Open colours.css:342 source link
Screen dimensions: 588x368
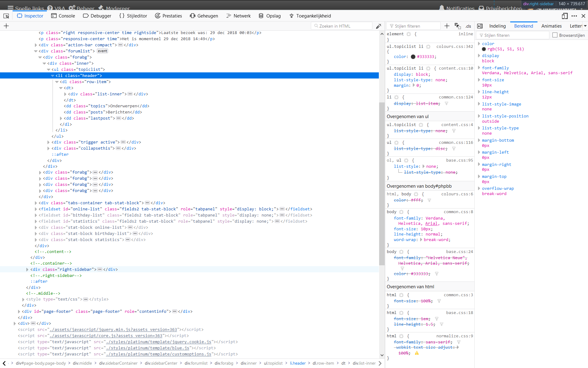[454, 47]
